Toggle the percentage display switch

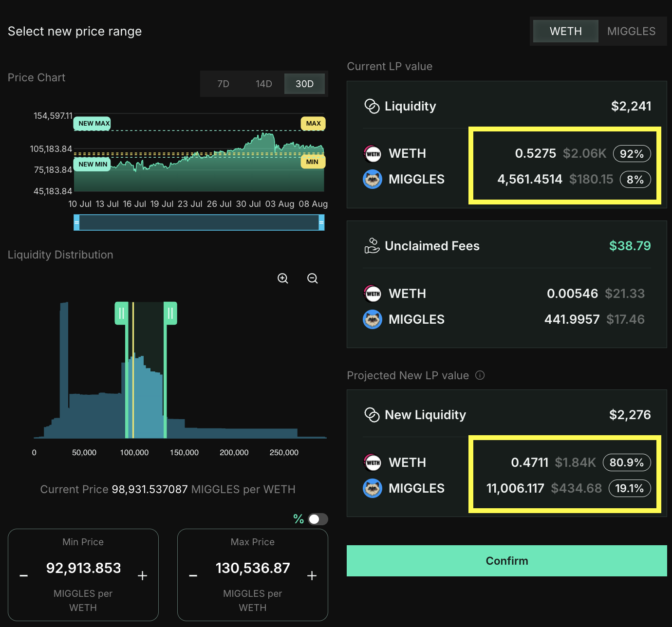coord(317,519)
